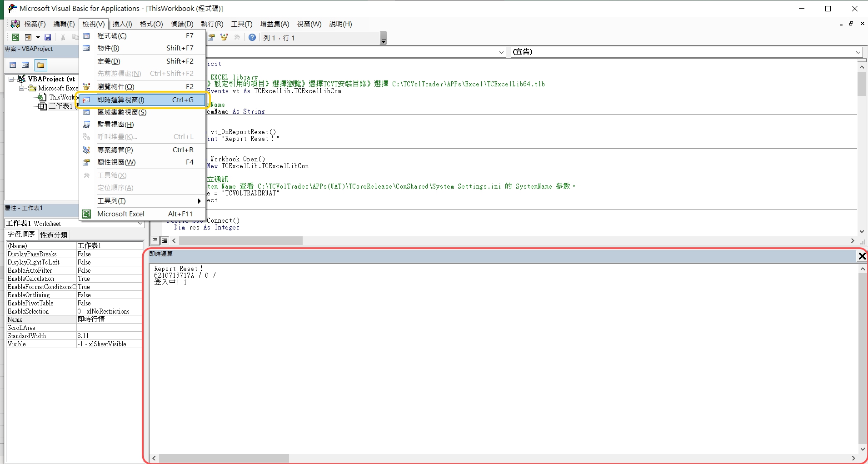Image resolution: width=868 pixels, height=464 pixels.
Task: Click the ScrollArea property value field
Action: pos(109,328)
